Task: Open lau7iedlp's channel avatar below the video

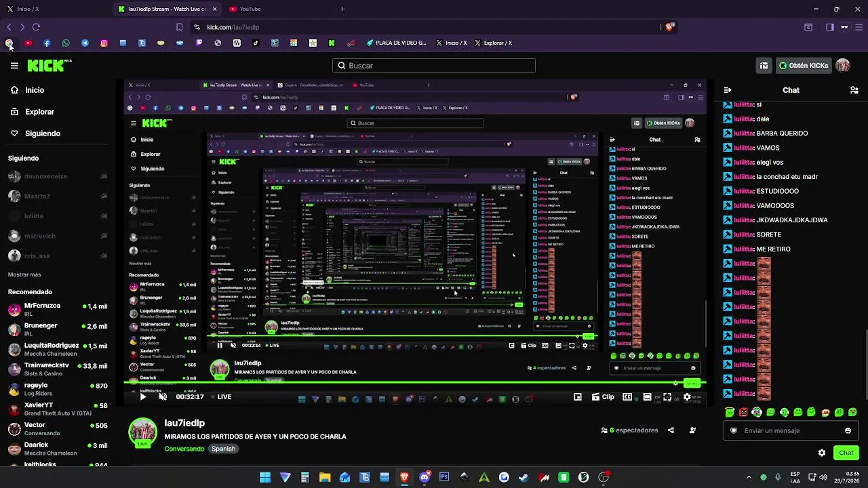Action: (x=142, y=432)
